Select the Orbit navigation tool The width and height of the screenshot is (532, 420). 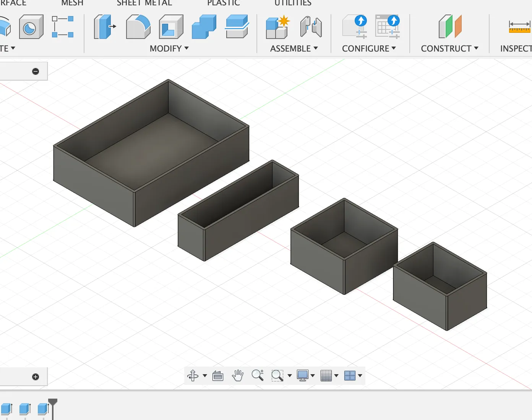coord(193,376)
